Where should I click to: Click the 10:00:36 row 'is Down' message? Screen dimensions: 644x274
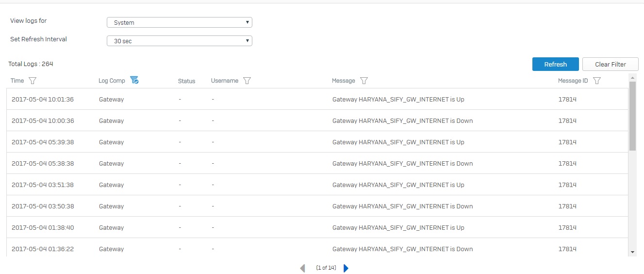click(403, 120)
